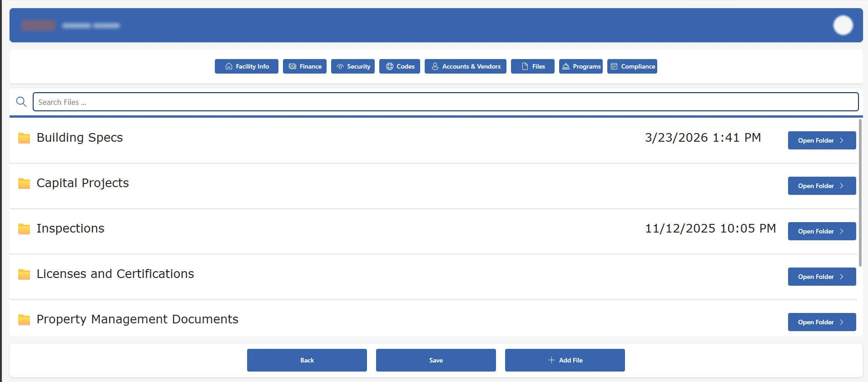Click the 3/23/2026 1:41 PM date

click(x=703, y=138)
